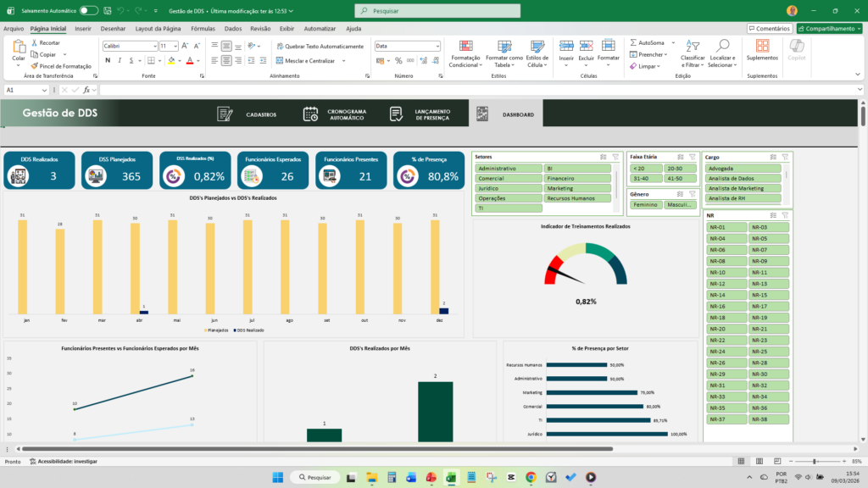Open Localizar e Selecionar magnifier icon
The width and height of the screenshot is (868, 488).
point(722,46)
